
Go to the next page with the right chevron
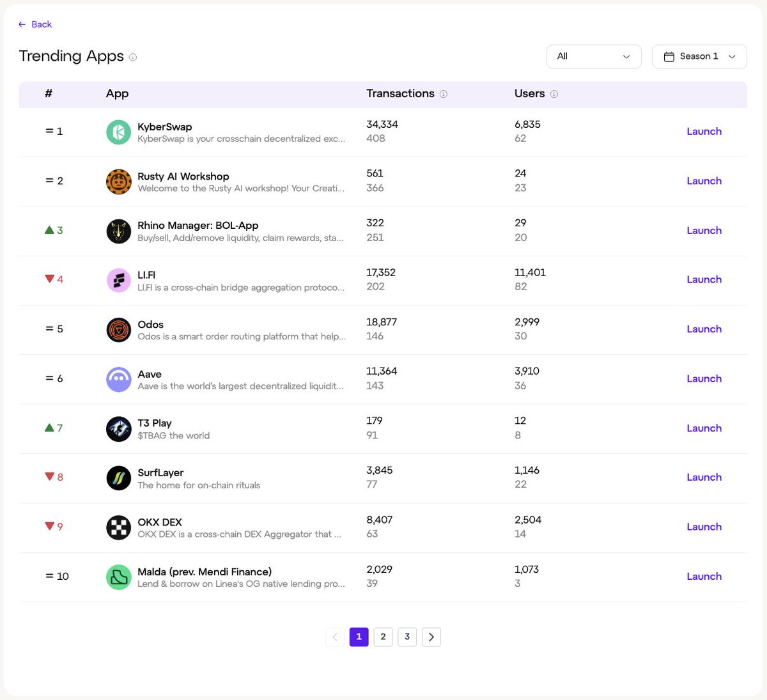(x=431, y=637)
